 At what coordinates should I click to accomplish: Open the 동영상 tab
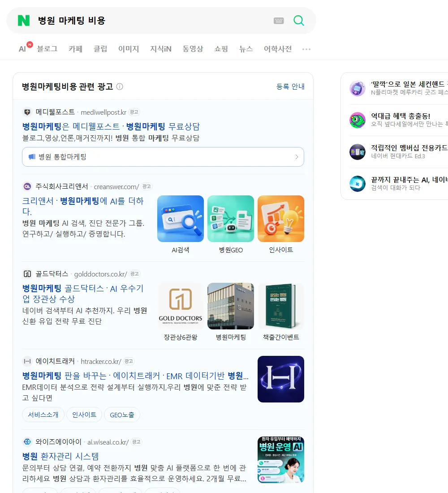click(193, 49)
